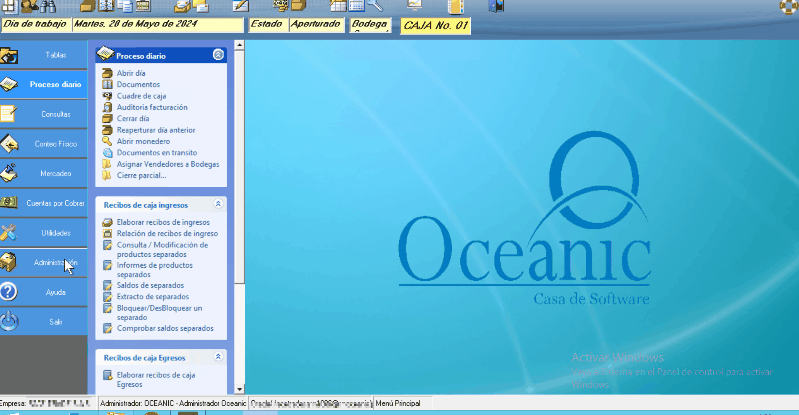The width and height of the screenshot is (799, 415).
Task: Open the Consultas sidebar module
Action: 44,114
